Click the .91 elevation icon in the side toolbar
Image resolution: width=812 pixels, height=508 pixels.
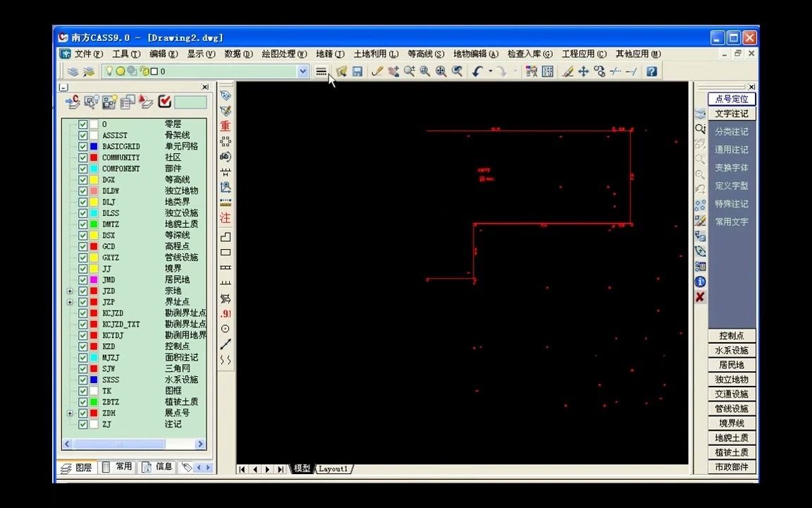pos(225,313)
